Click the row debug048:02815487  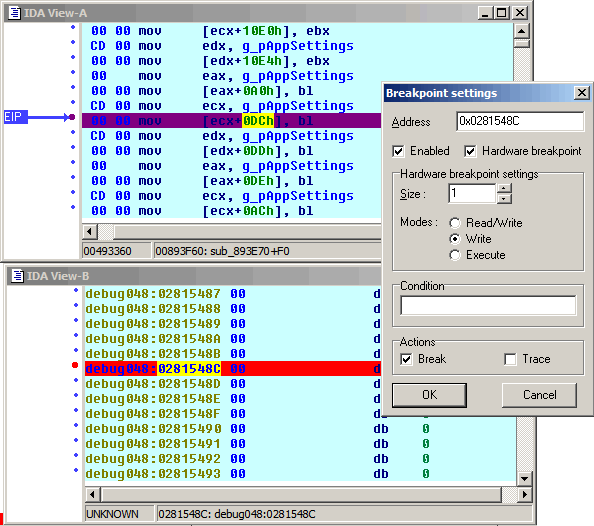pos(233,294)
